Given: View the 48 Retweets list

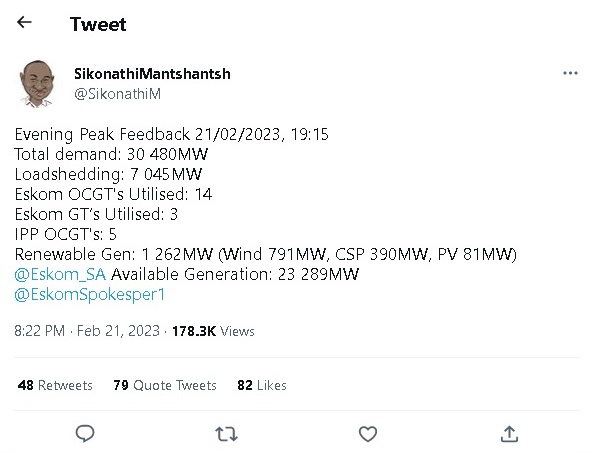Looking at the screenshot, I should coord(55,385).
